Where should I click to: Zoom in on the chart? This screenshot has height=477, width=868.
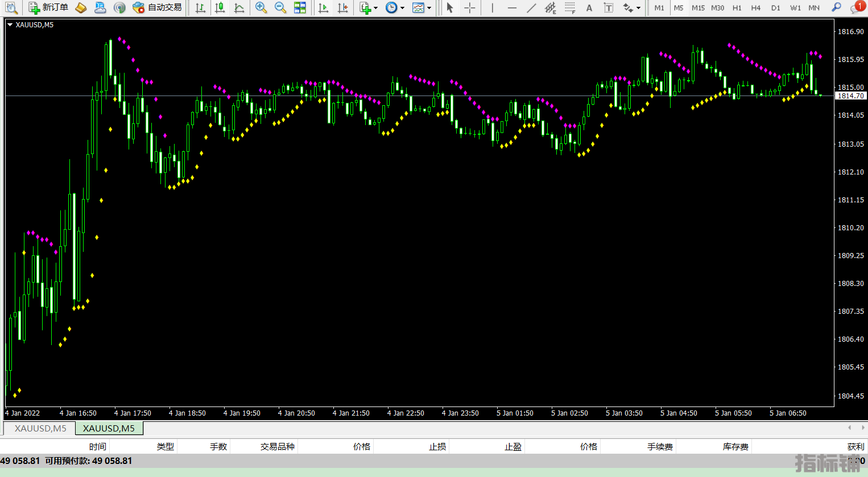point(261,8)
